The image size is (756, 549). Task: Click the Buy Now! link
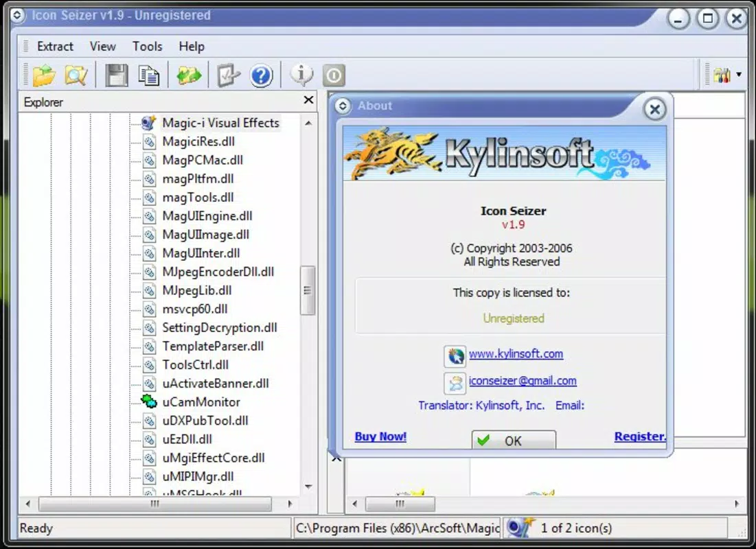(380, 436)
